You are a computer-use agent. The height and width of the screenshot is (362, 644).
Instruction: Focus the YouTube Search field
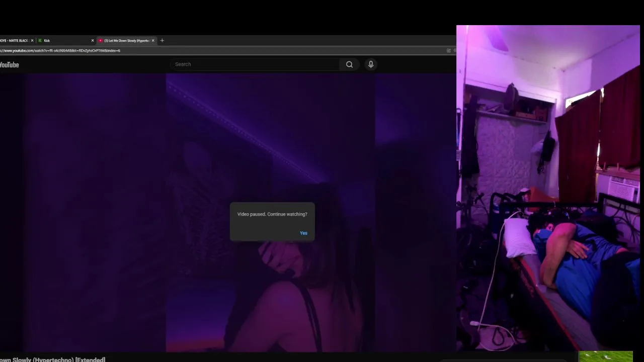(255, 64)
